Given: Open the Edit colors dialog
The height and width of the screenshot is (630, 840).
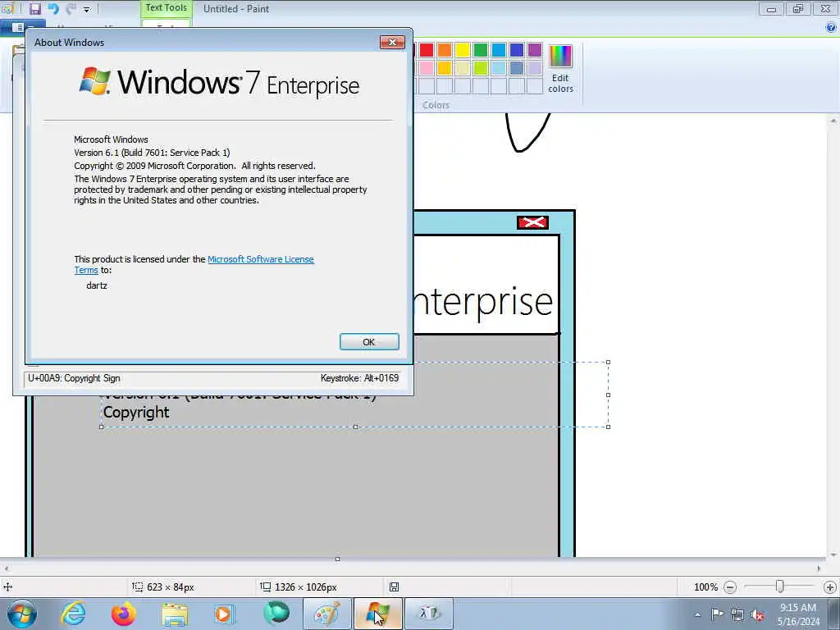Looking at the screenshot, I should point(560,69).
